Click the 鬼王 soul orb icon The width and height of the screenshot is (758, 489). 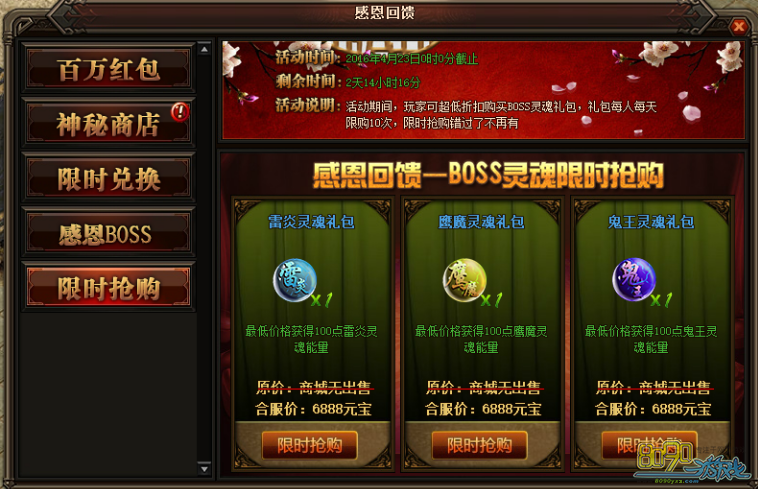634,281
